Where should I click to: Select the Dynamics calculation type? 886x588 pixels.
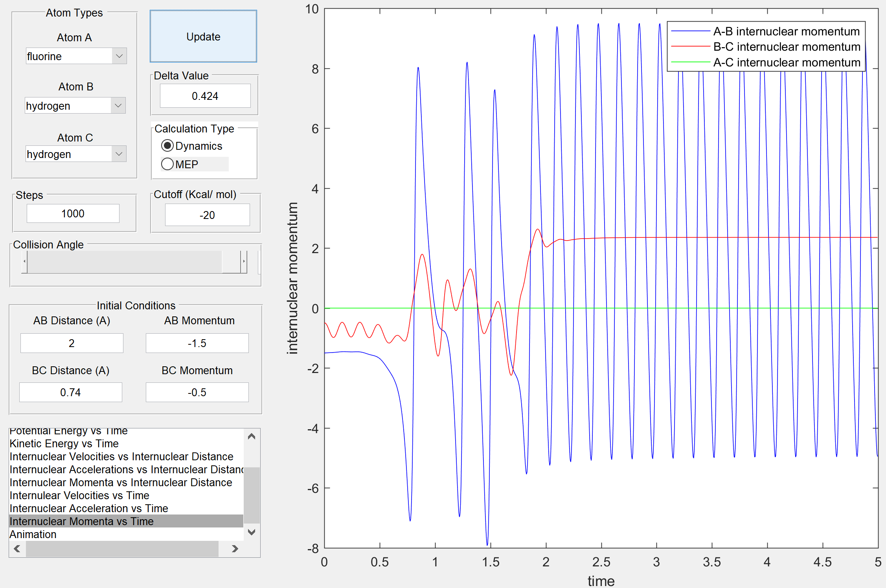[168, 146]
